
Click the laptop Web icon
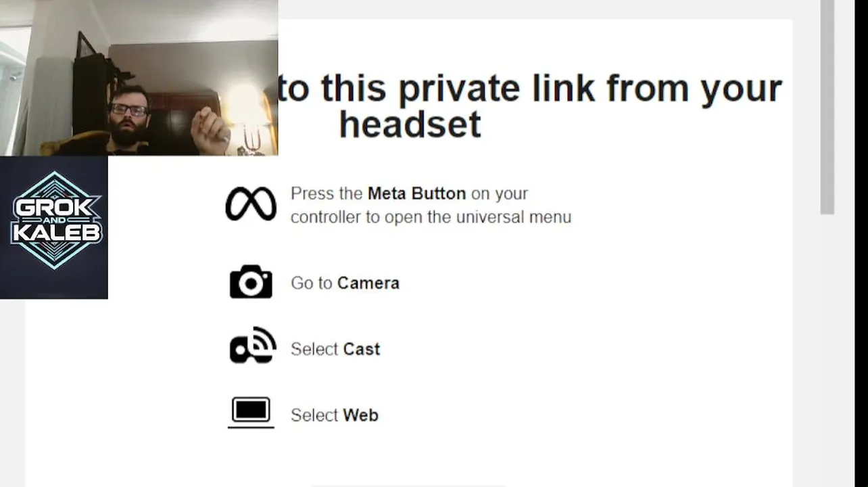pyautogui.click(x=251, y=412)
